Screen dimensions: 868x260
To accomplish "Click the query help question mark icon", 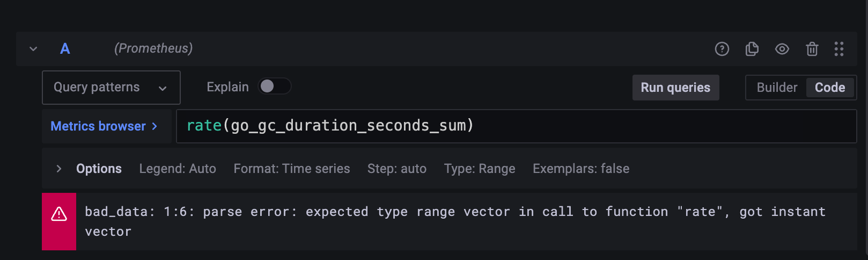I will 722,49.
